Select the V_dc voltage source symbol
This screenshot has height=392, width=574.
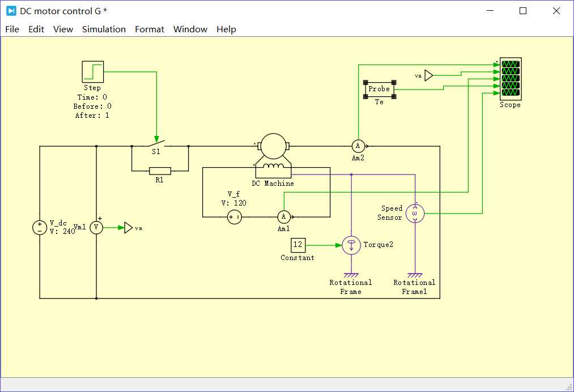40,228
